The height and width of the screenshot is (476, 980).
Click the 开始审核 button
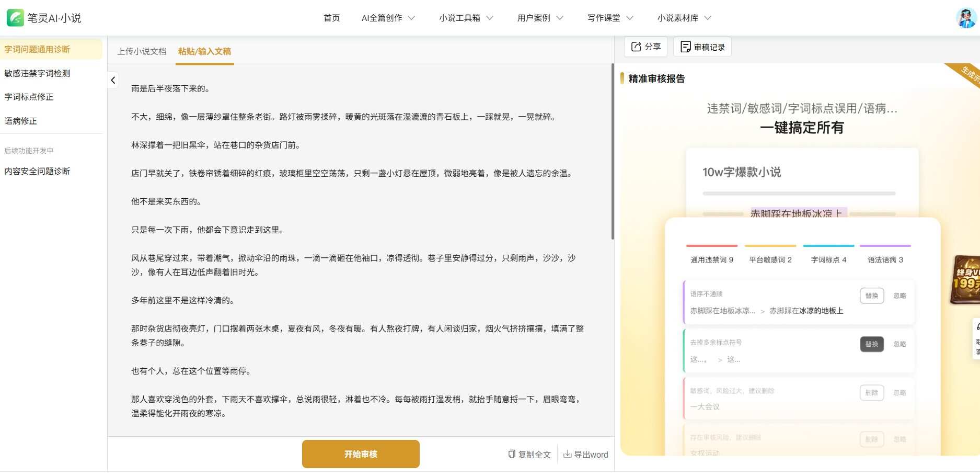[361, 454]
